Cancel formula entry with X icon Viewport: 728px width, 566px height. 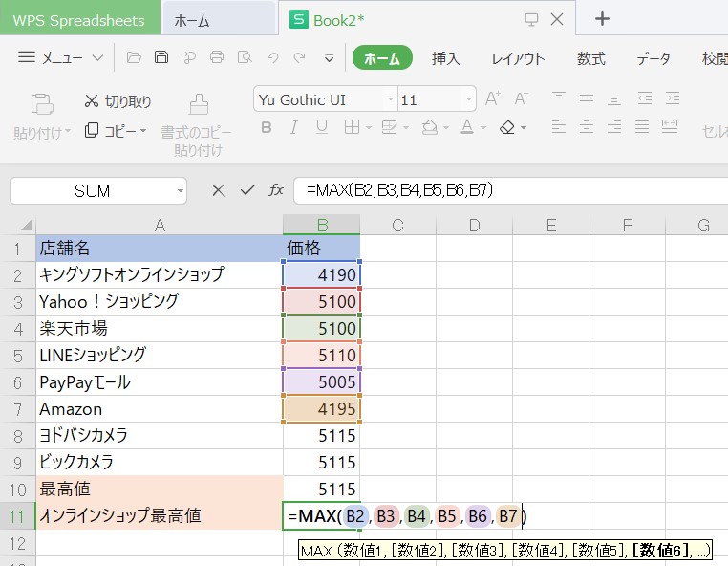tap(218, 190)
